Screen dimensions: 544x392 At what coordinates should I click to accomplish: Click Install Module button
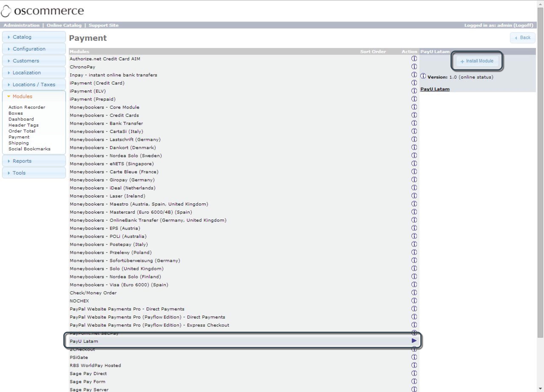pyautogui.click(x=476, y=61)
